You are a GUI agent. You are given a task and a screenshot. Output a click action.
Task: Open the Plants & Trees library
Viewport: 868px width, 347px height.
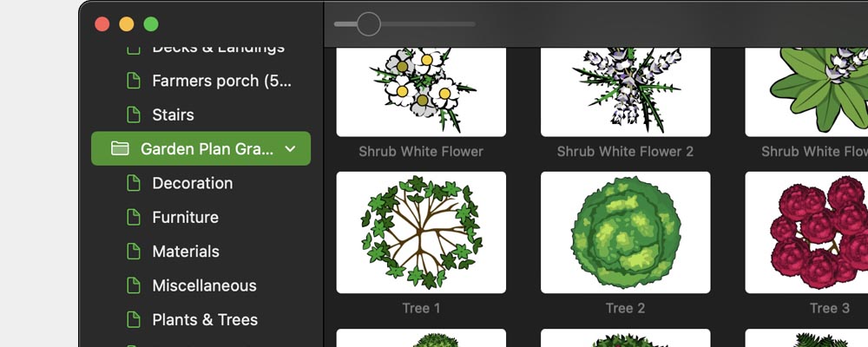[x=205, y=320]
